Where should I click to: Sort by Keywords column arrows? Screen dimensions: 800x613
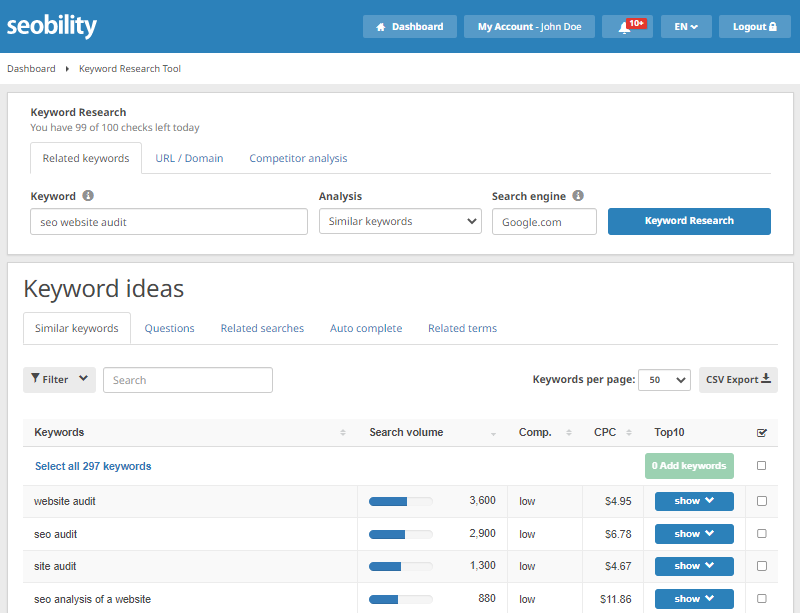(343, 433)
